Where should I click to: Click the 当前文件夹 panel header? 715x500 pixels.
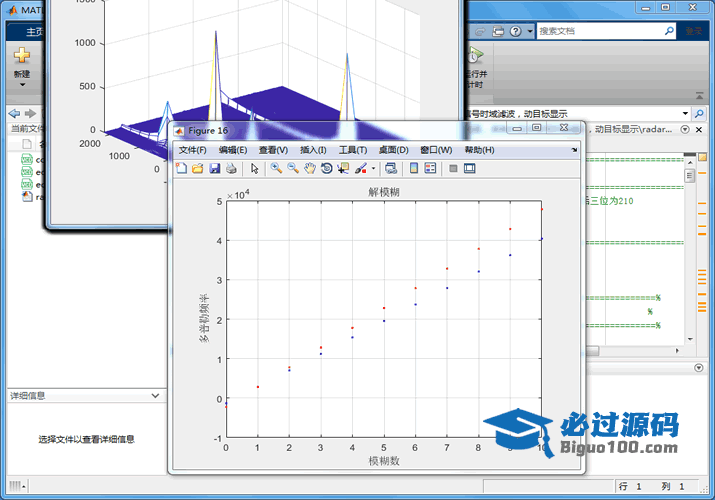coord(25,129)
